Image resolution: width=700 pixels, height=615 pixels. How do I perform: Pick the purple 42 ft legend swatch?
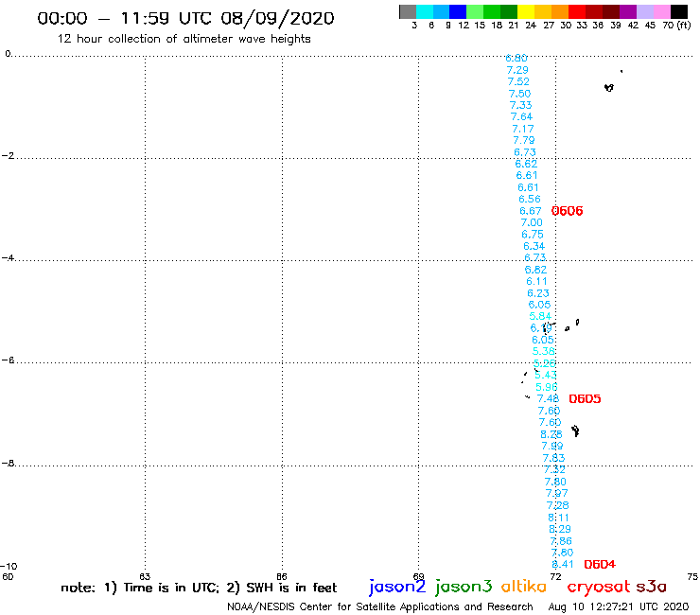point(628,11)
